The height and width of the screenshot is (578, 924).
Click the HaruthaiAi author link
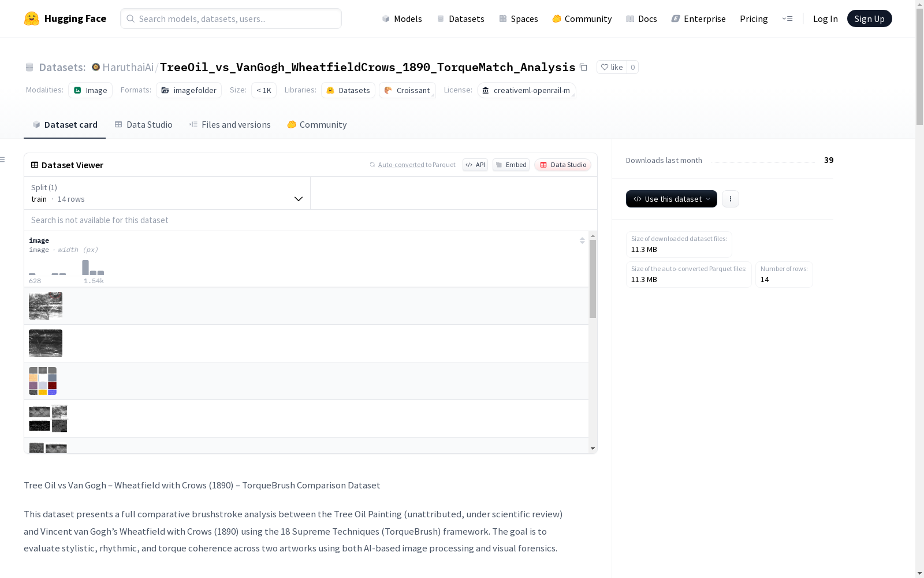(x=128, y=67)
